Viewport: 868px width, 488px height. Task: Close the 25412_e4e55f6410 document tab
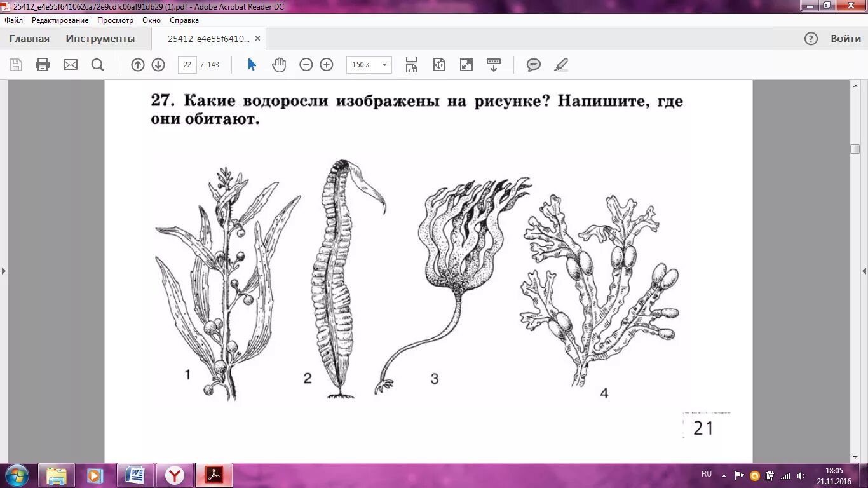click(257, 39)
